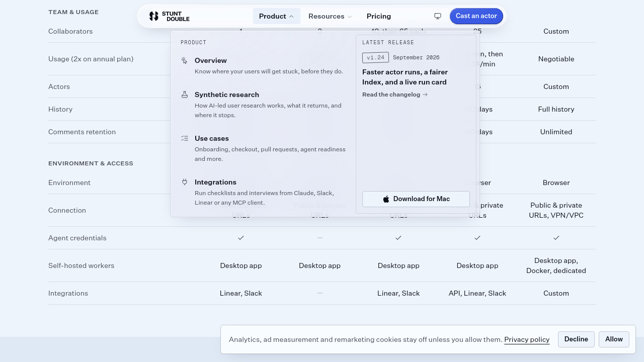The image size is (644, 362).
Task: Click the 'ENVIRONMENT & ACCESS' section heading
Action: [91, 163]
